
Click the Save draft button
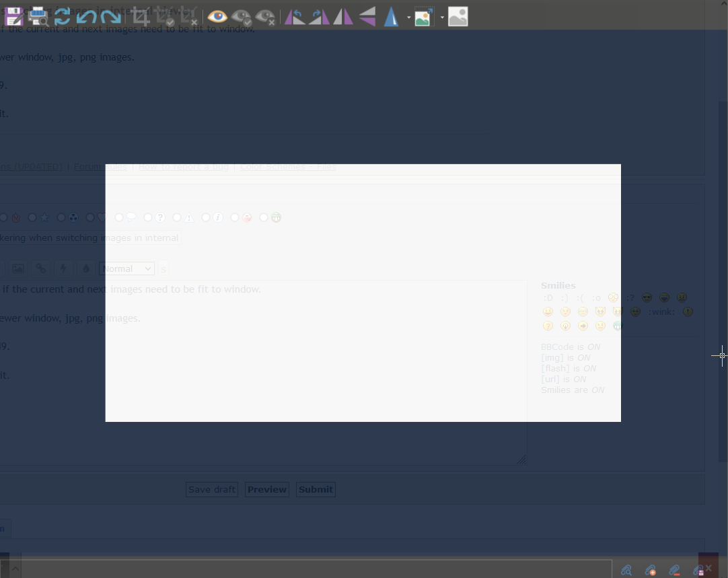(x=211, y=489)
